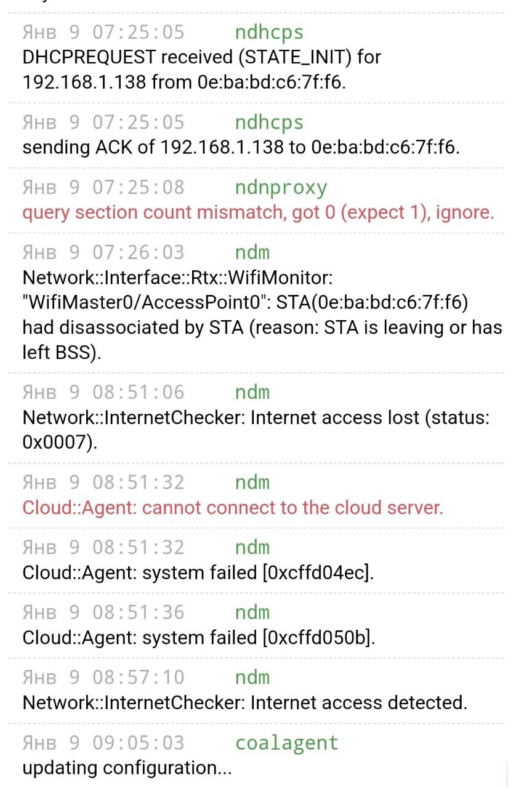This screenshot has height=788, width=532.
Task: Select the system failed 0xcffd050b message
Action: [198, 638]
